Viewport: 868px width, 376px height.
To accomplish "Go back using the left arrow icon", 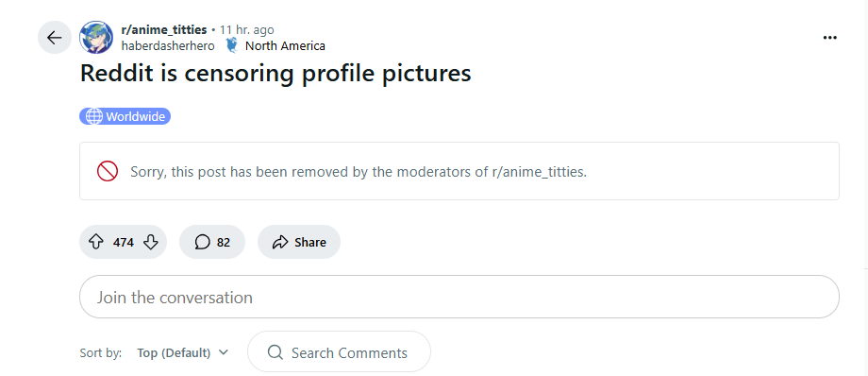I will click(55, 38).
